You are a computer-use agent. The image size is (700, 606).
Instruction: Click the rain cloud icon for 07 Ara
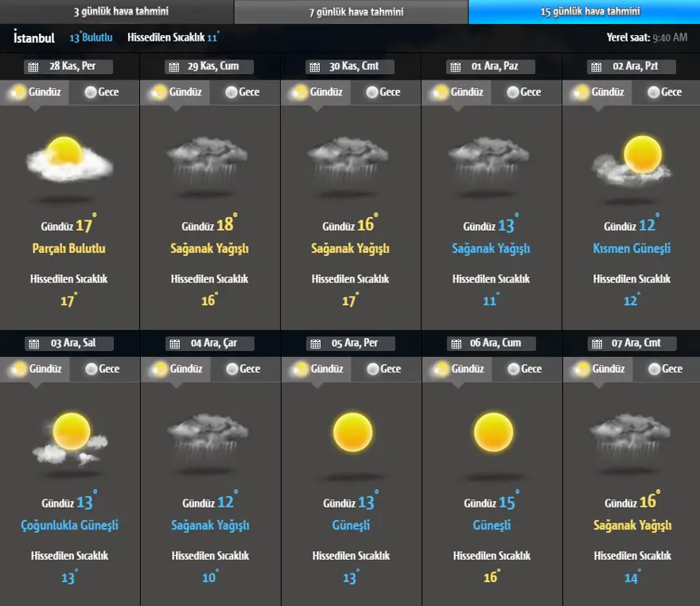tap(632, 436)
